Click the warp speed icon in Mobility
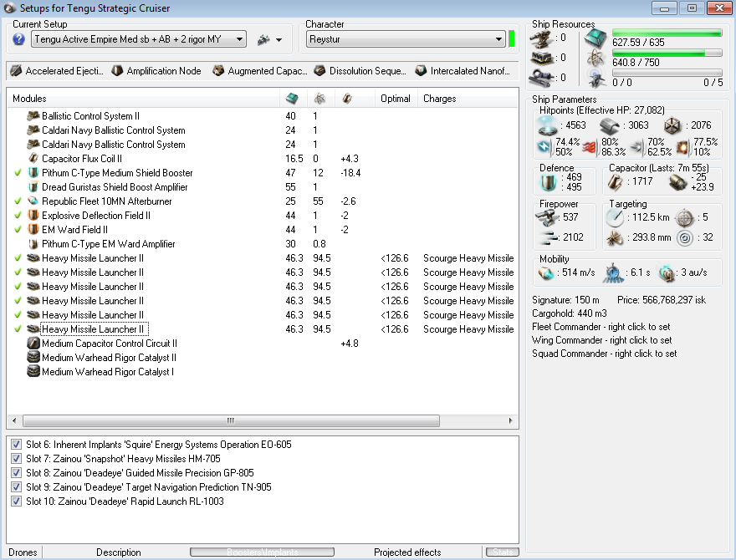Viewport: 736px width, 560px height. (666, 272)
